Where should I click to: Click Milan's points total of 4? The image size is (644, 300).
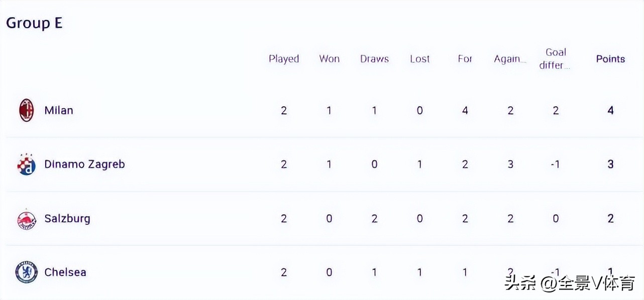point(610,110)
